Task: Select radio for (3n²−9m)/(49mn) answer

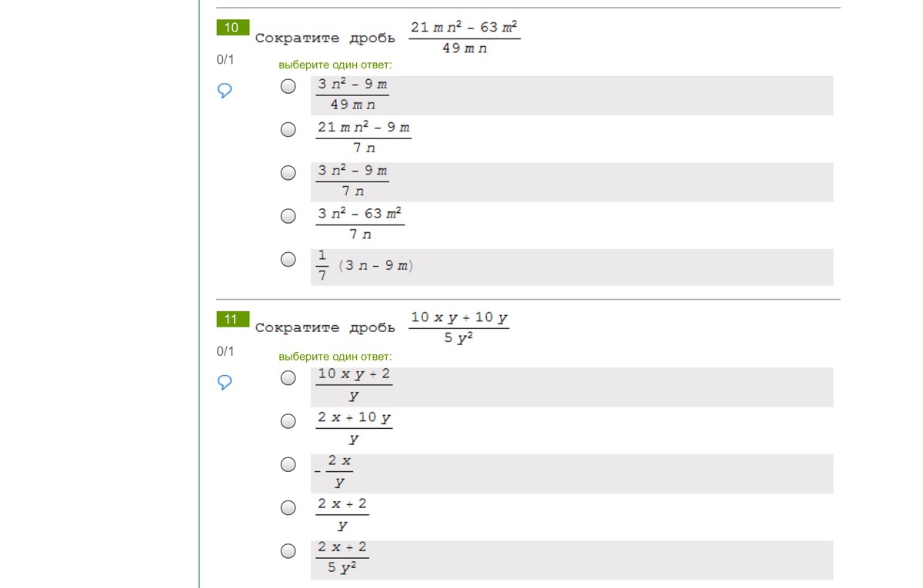Action: coord(288,87)
